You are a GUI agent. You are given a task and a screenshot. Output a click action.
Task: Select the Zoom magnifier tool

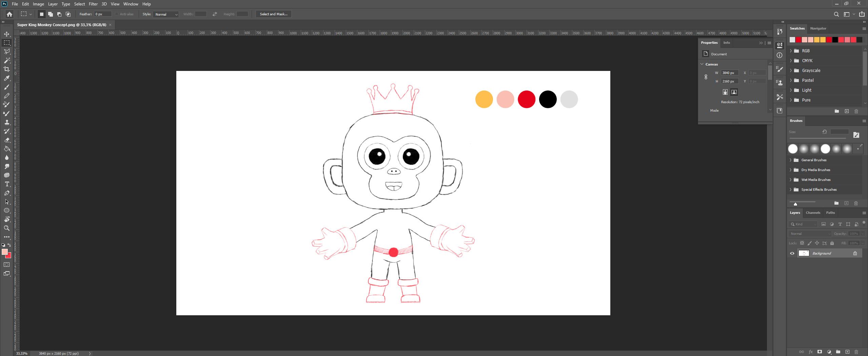(x=6, y=228)
